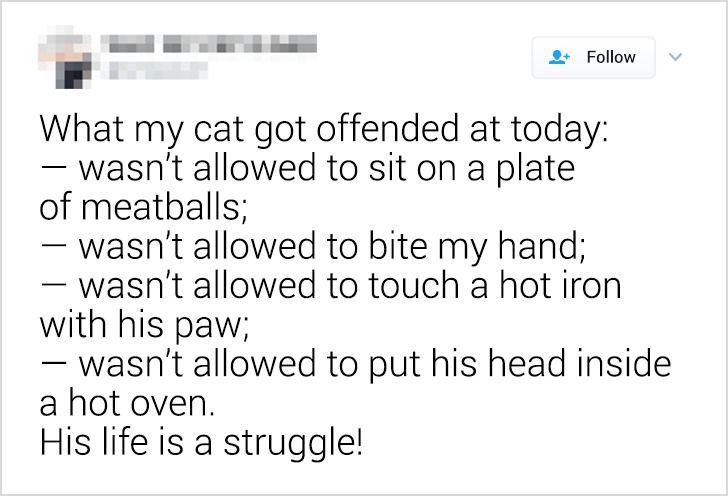Click the Follow button
Screen dimensions: 728x496
(593, 57)
